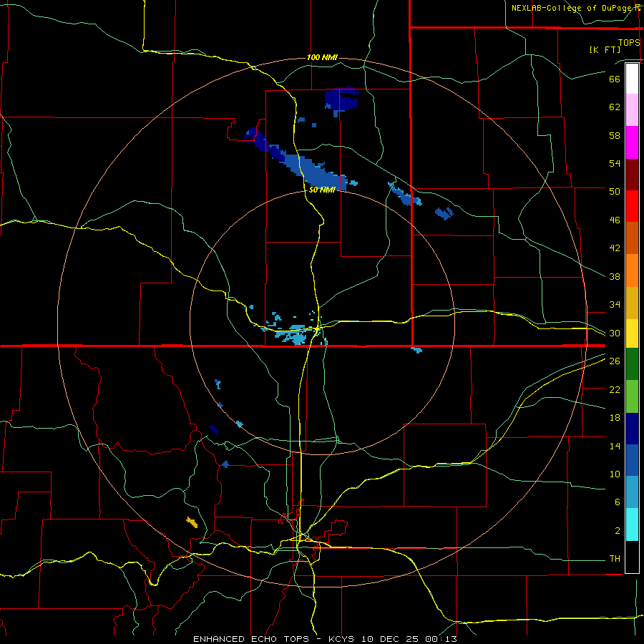Pick the dark green legend swatch
644x644 pixels.
click(632, 364)
